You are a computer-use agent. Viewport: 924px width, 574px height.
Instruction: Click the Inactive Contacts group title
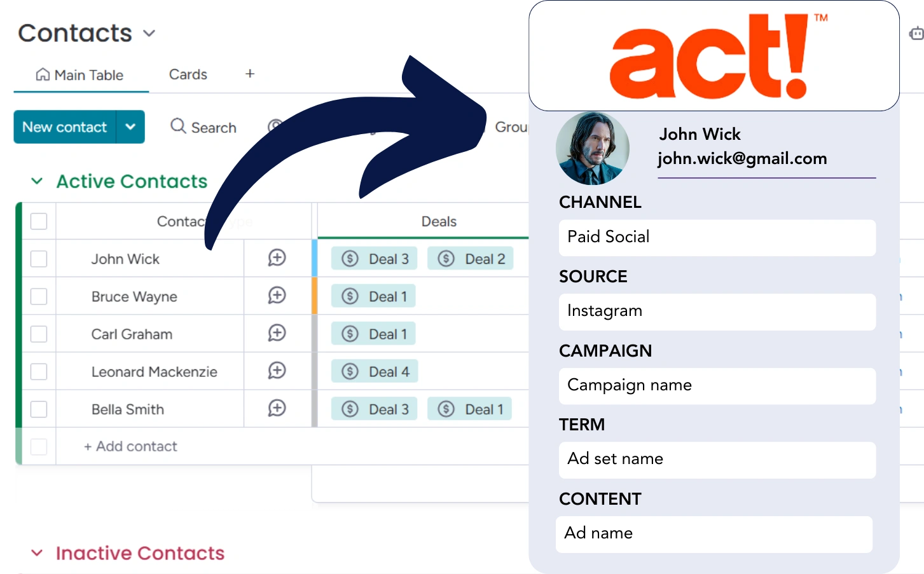pyautogui.click(x=140, y=553)
